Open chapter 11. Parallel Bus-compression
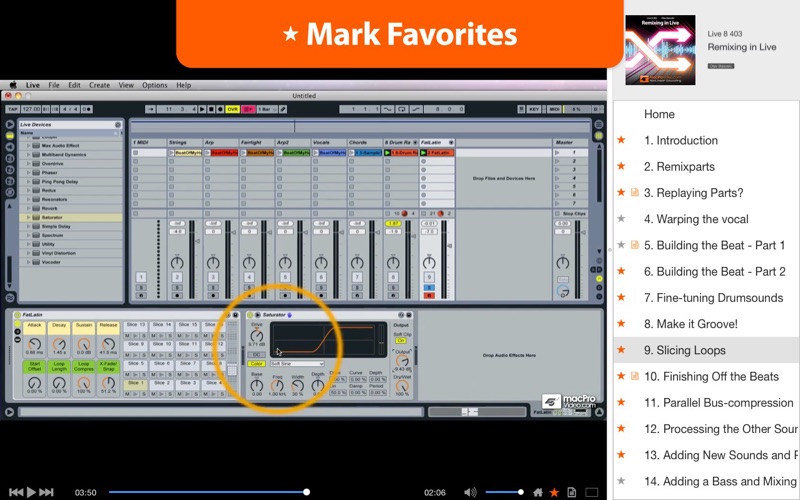Screen dimensions: 800x500 click(x=718, y=403)
